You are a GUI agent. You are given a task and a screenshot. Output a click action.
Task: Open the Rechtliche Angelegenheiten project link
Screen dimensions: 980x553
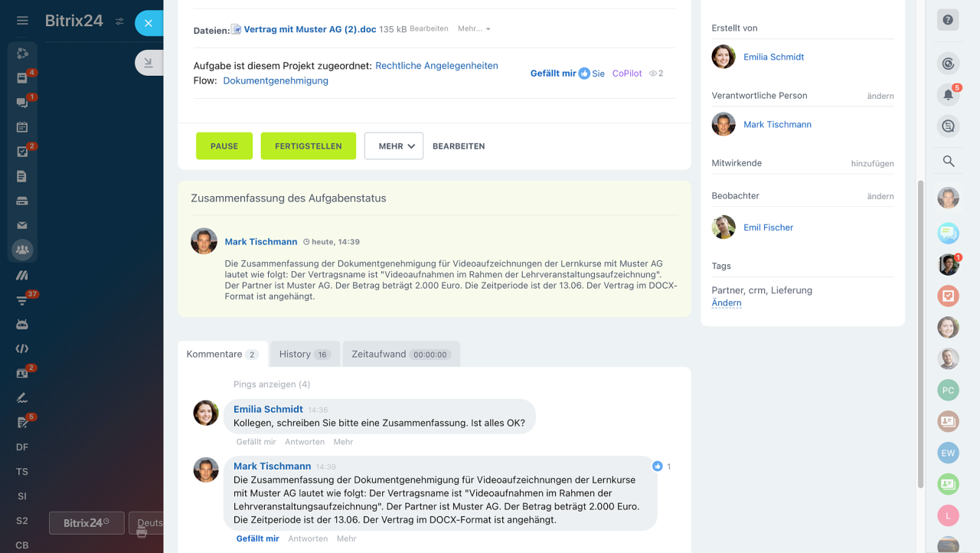pyautogui.click(x=436, y=66)
